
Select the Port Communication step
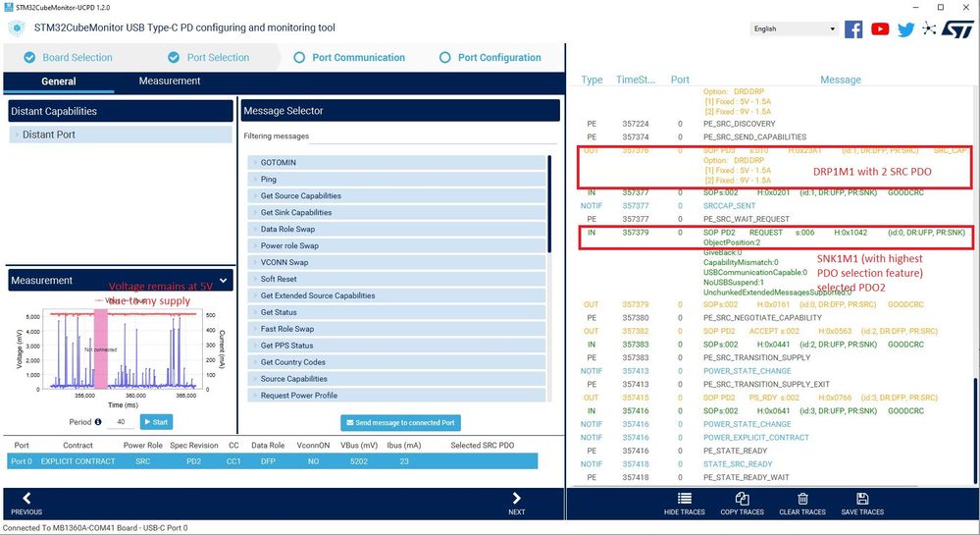[349, 58]
